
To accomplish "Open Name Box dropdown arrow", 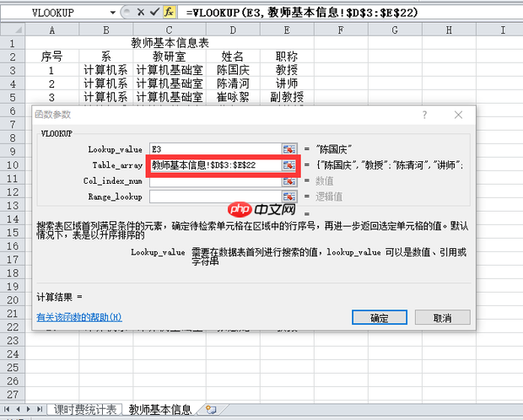I will (x=113, y=13).
